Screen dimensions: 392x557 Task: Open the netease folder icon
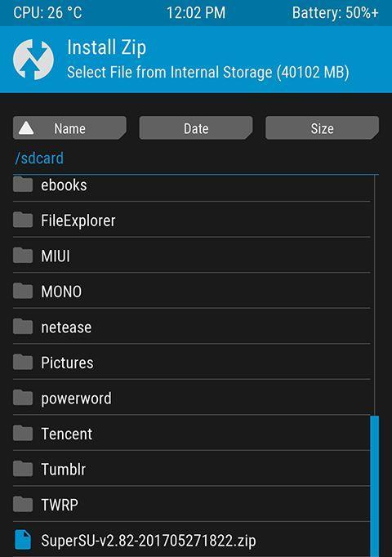click(x=23, y=327)
